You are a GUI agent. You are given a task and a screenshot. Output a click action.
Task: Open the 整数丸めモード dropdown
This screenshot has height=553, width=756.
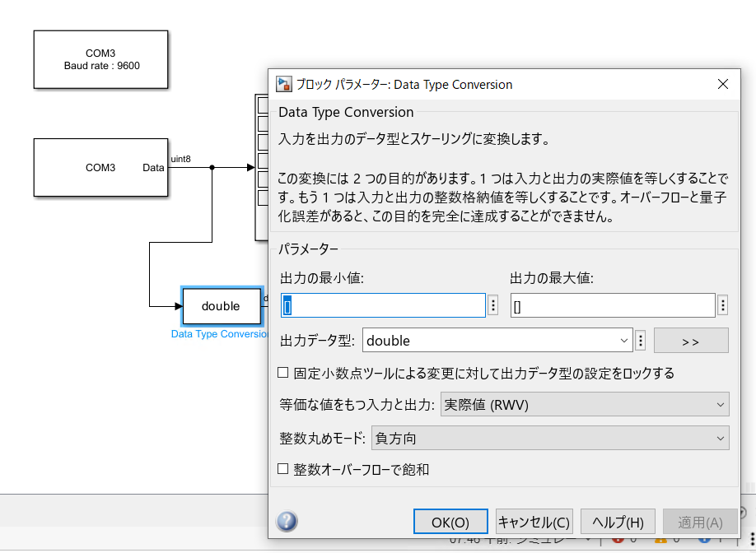coord(550,439)
